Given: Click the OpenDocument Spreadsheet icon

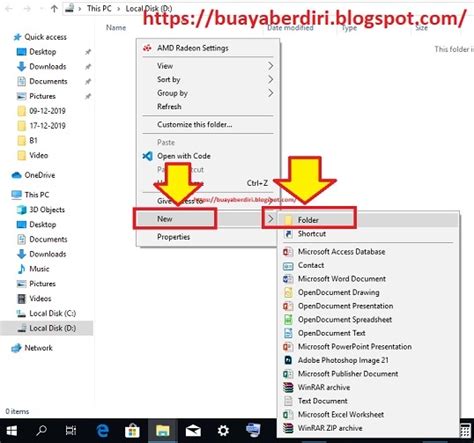Looking at the screenshot, I should 288,320.
